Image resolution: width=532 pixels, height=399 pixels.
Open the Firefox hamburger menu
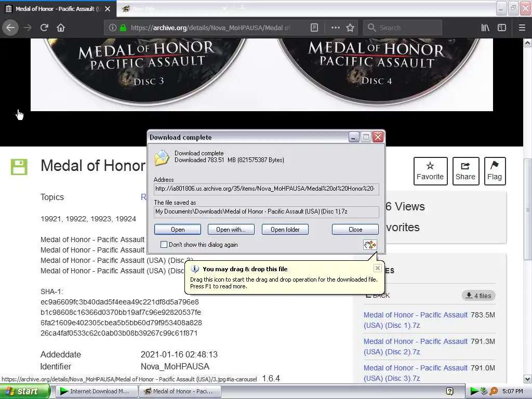[x=522, y=28]
